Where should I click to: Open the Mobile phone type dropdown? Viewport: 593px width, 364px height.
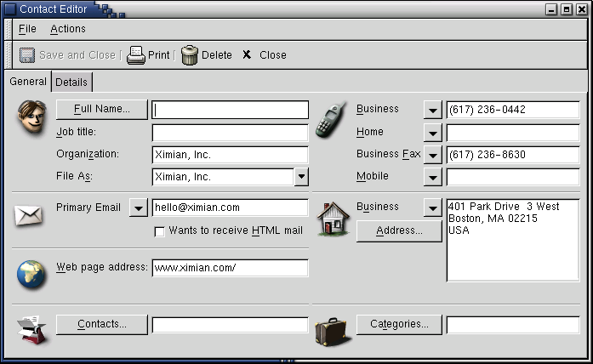433,177
